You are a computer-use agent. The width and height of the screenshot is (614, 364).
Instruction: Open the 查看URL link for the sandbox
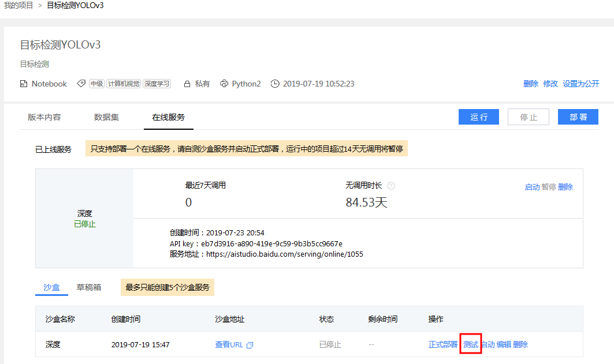click(229, 344)
